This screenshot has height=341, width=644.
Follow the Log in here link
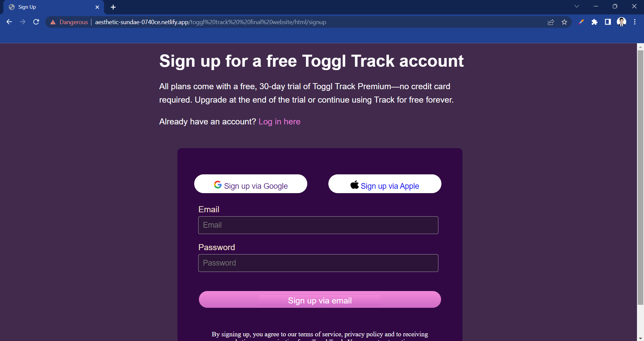[x=279, y=122]
